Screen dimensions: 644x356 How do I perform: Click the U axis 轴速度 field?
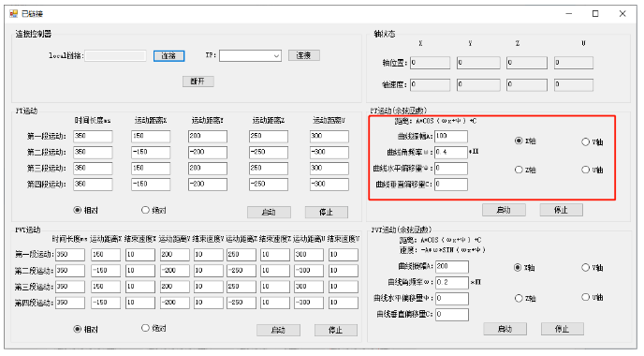pyautogui.click(x=574, y=84)
